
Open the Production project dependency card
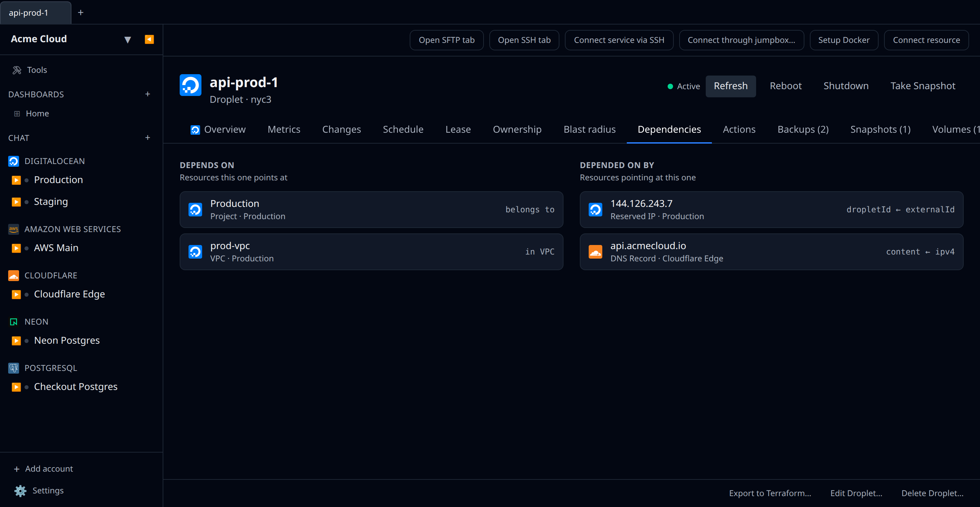(x=371, y=210)
